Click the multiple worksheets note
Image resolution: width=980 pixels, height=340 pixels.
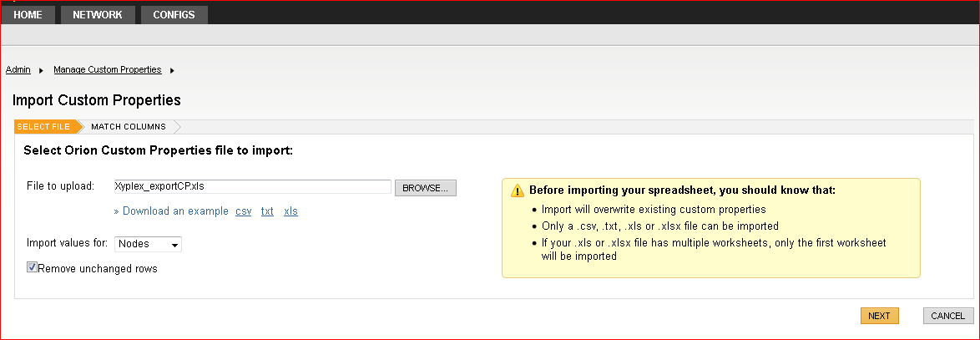tap(714, 250)
